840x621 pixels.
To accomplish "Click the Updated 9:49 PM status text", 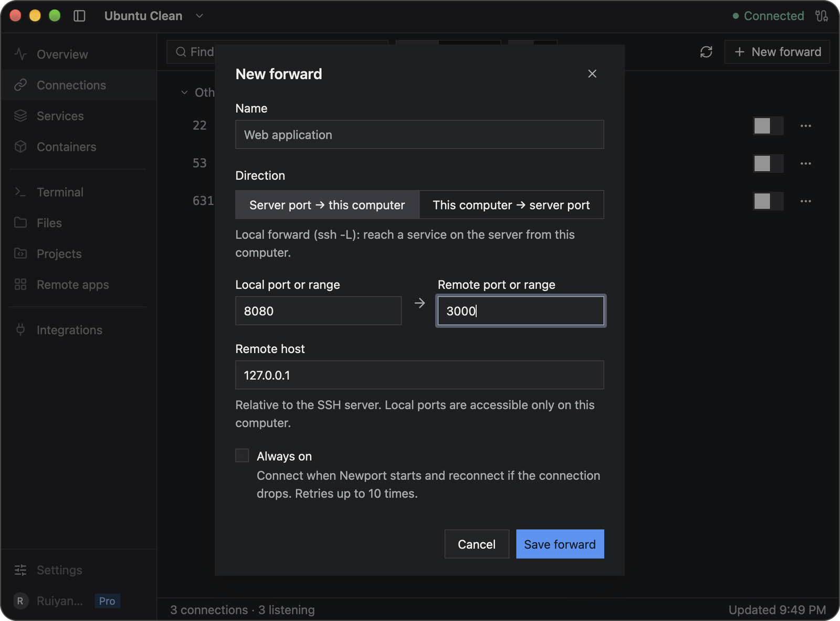I will tap(777, 610).
